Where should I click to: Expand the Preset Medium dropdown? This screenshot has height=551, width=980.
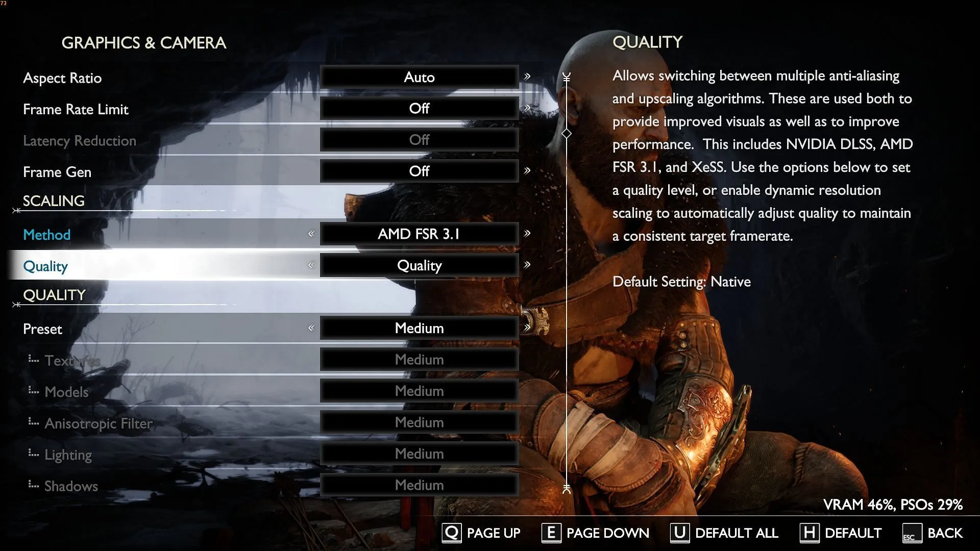[x=419, y=329]
